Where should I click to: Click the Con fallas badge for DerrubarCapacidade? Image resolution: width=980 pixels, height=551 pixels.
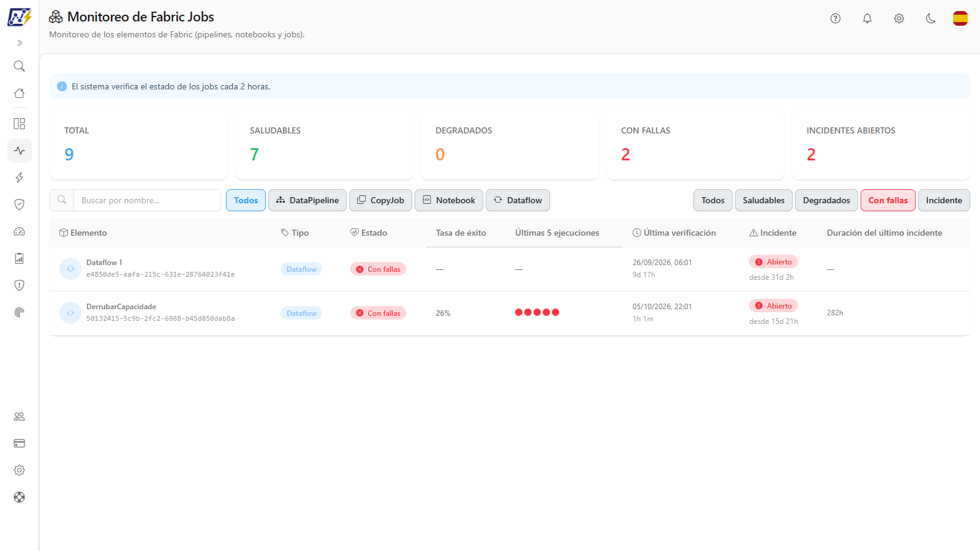pos(378,313)
